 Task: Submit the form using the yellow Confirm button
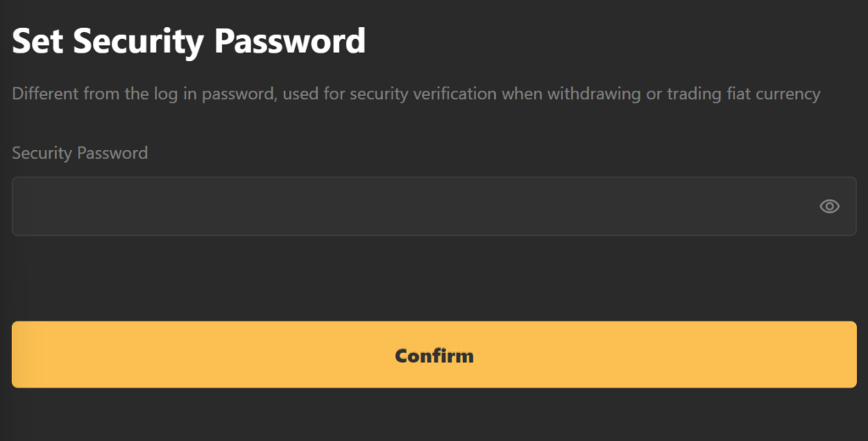(x=434, y=354)
